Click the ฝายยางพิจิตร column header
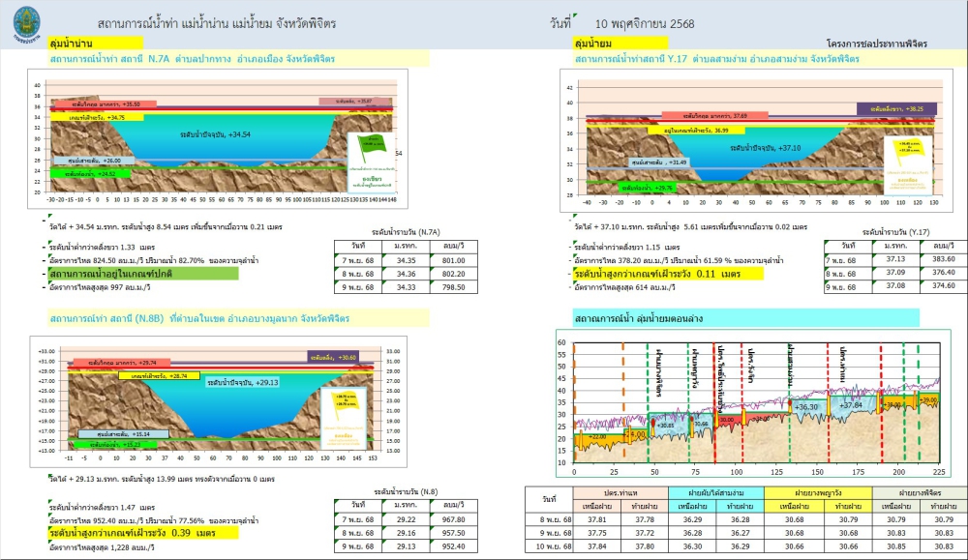The width and height of the screenshot is (968, 560). point(914,493)
